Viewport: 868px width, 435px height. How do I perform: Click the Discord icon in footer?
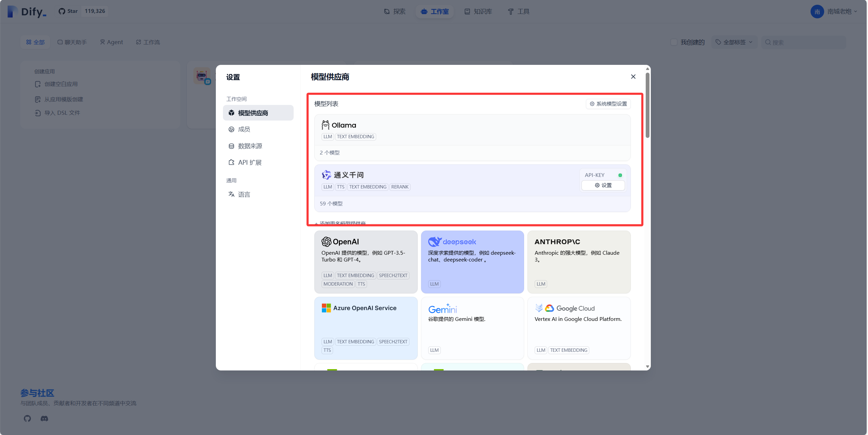pyautogui.click(x=44, y=418)
